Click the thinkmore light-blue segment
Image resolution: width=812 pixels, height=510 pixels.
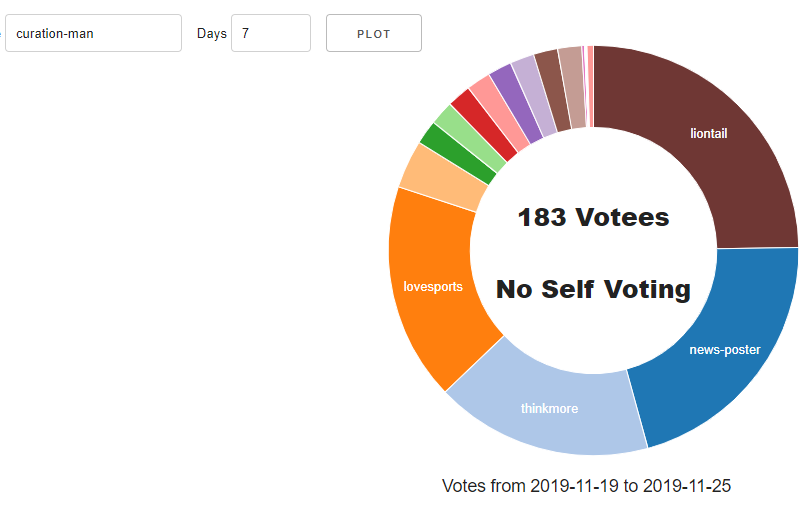click(549, 409)
